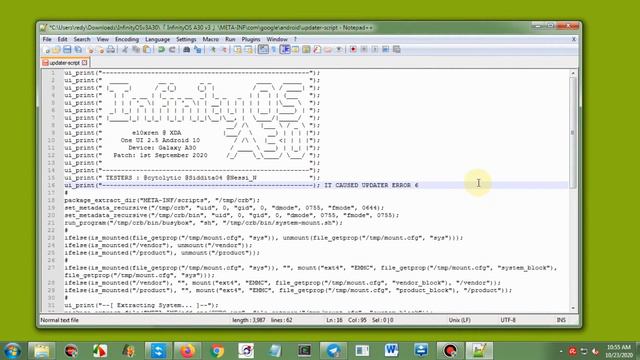
Task: Show the Document Map panel icon
Action: point(306,50)
